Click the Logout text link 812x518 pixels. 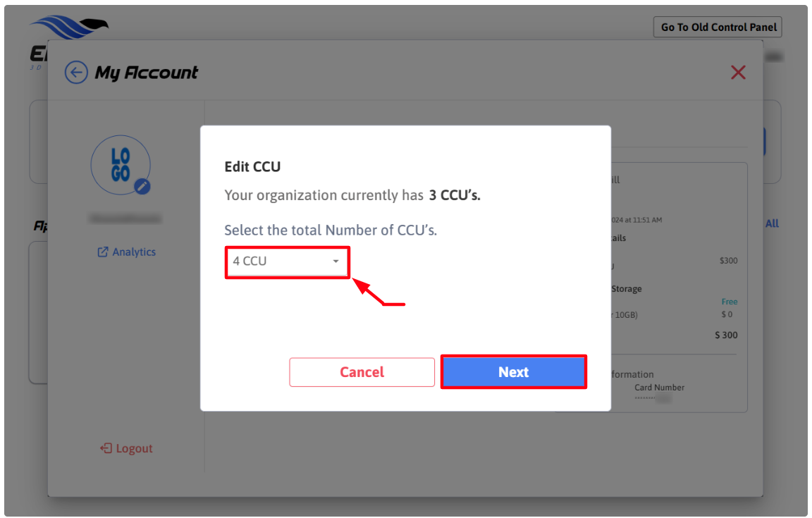134,448
